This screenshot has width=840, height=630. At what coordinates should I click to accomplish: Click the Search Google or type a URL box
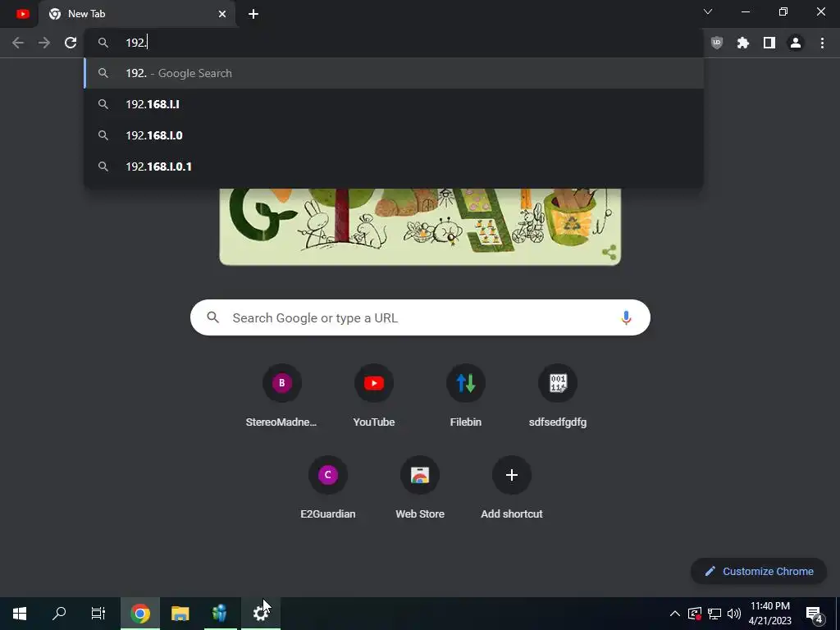420,317
